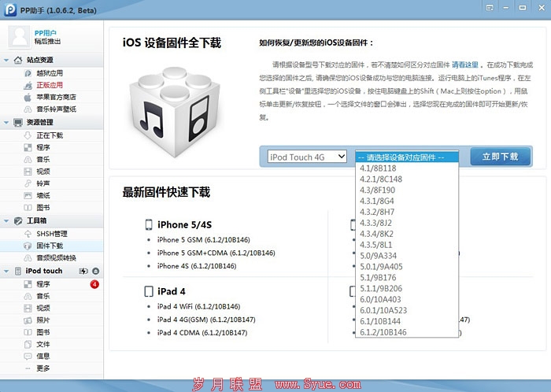Click the 文件 icon under iPod touch
Screen dimensions: 551x392
(28, 344)
